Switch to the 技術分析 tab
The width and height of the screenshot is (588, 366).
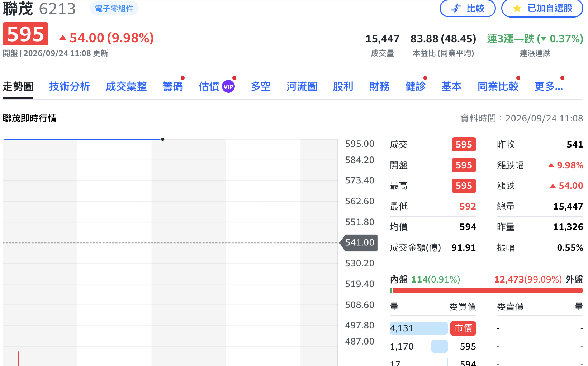(70, 86)
